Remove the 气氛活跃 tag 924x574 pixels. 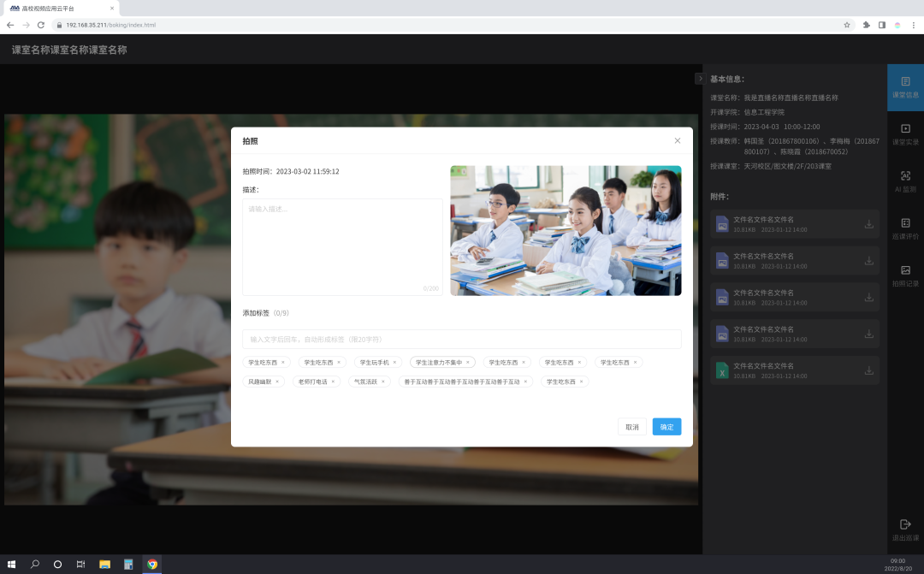click(x=382, y=382)
